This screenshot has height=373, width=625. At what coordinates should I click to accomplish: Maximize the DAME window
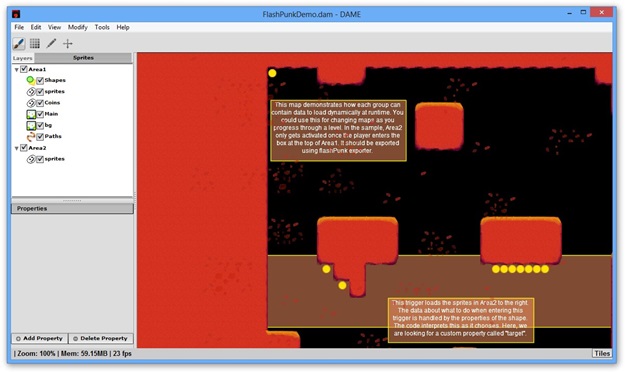(x=583, y=13)
